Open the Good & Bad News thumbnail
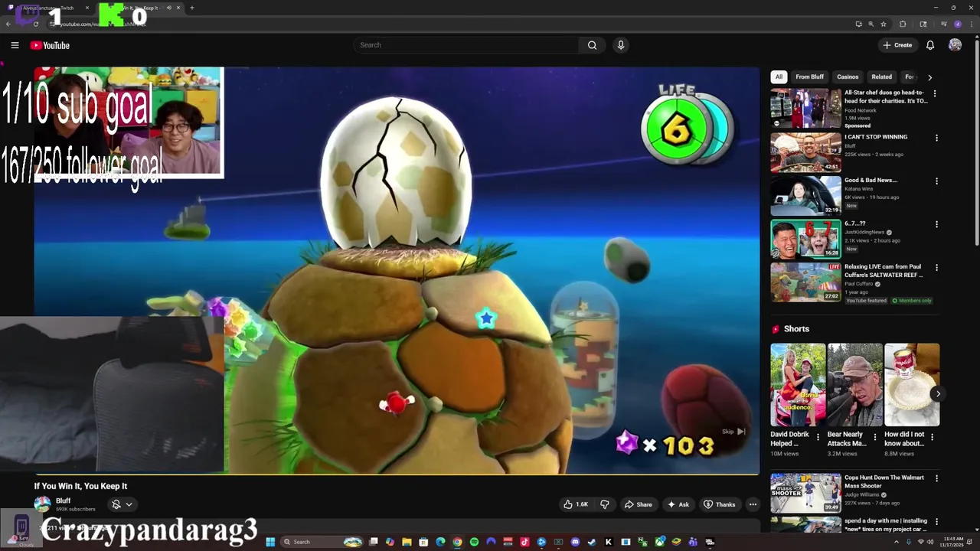 click(x=805, y=195)
